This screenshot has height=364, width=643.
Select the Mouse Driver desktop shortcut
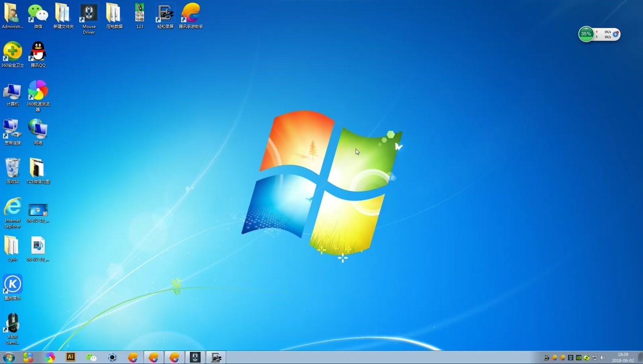click(89, 19)
